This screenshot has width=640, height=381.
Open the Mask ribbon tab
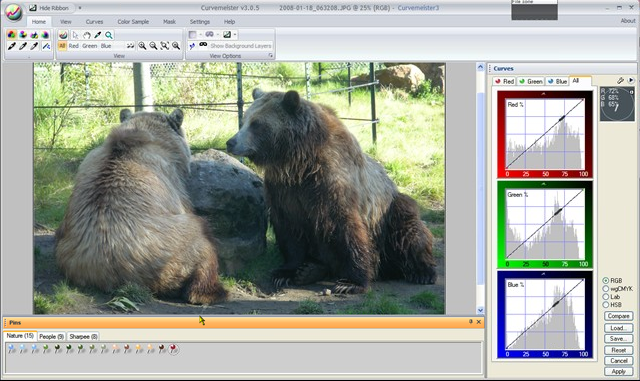click(169, 22)
